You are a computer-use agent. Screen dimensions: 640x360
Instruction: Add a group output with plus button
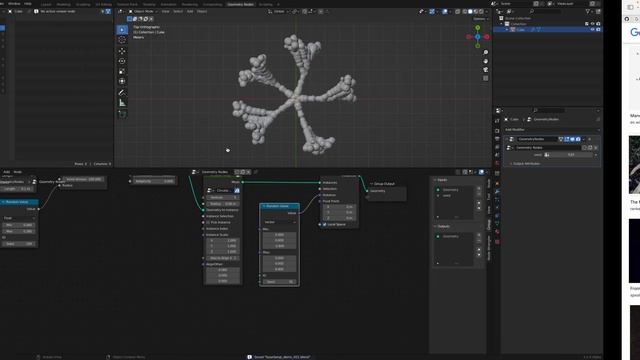click(479, 235)
